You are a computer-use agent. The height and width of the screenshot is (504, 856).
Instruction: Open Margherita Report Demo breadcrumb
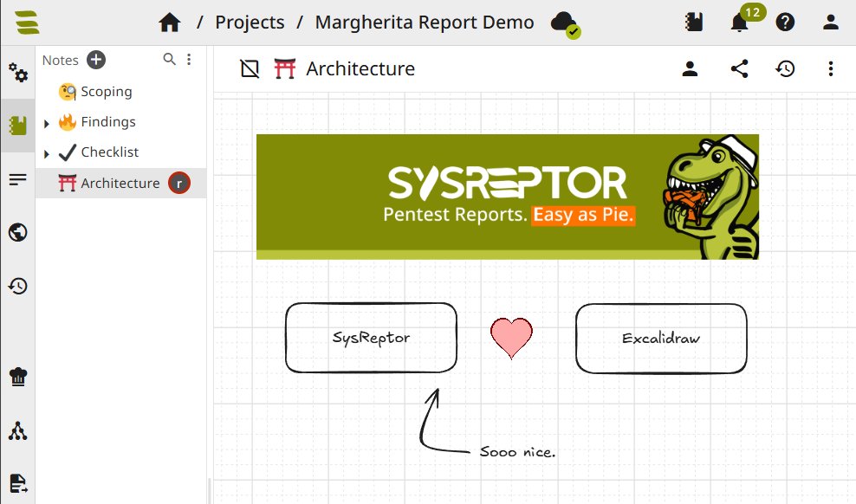[x=425, y=23]
